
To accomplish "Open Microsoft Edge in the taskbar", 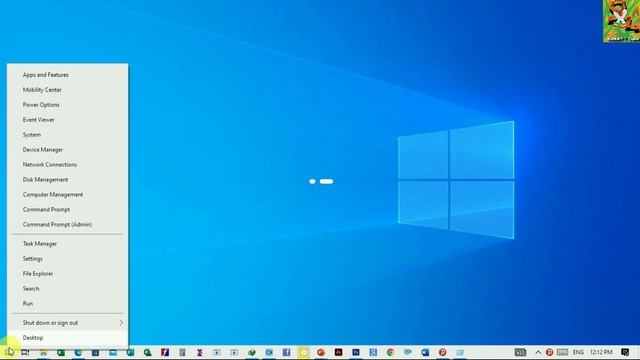I will click(78, 352).
